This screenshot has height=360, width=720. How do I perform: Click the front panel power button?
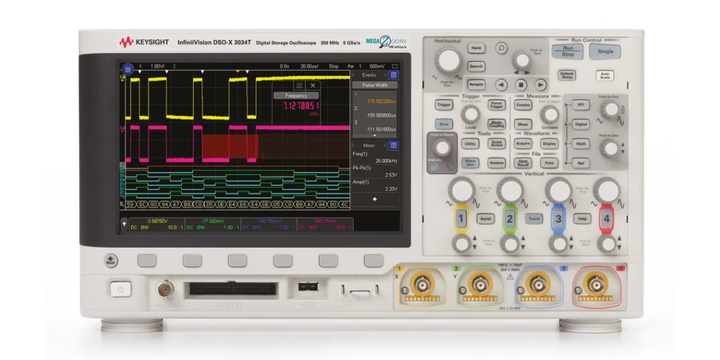121,289
